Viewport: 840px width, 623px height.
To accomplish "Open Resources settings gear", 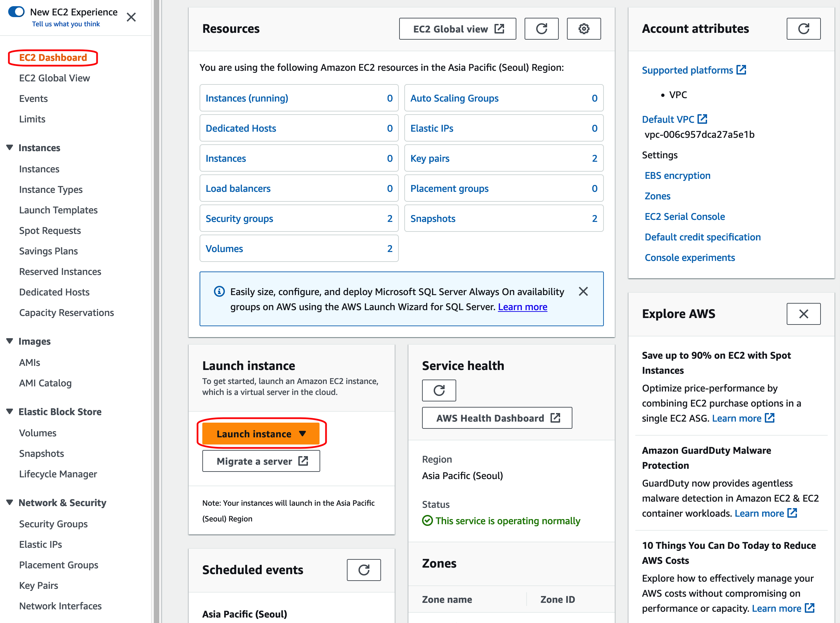I will (583, 29).
